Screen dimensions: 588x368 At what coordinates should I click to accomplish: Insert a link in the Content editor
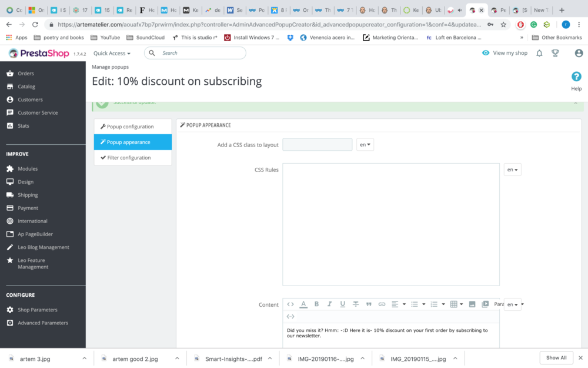coord(381,304)
